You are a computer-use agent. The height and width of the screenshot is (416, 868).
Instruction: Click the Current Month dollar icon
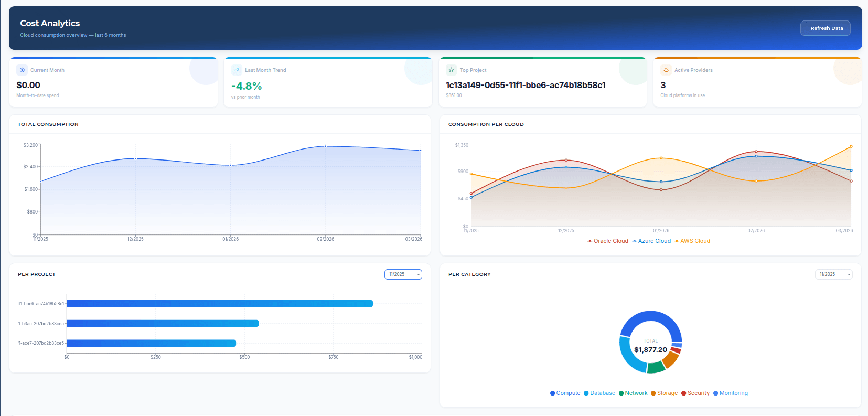(22, 70)
